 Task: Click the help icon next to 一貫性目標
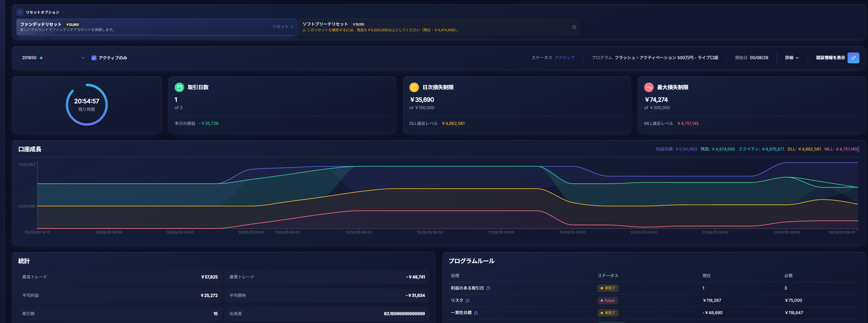click(x=476, y=313)
